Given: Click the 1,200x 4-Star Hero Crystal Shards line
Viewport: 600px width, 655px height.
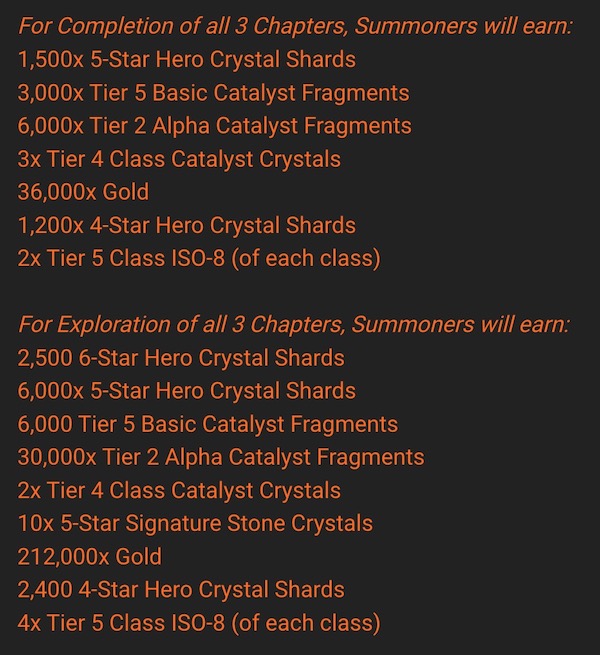Looking at the screenshot, I should [x=186, y=225].
